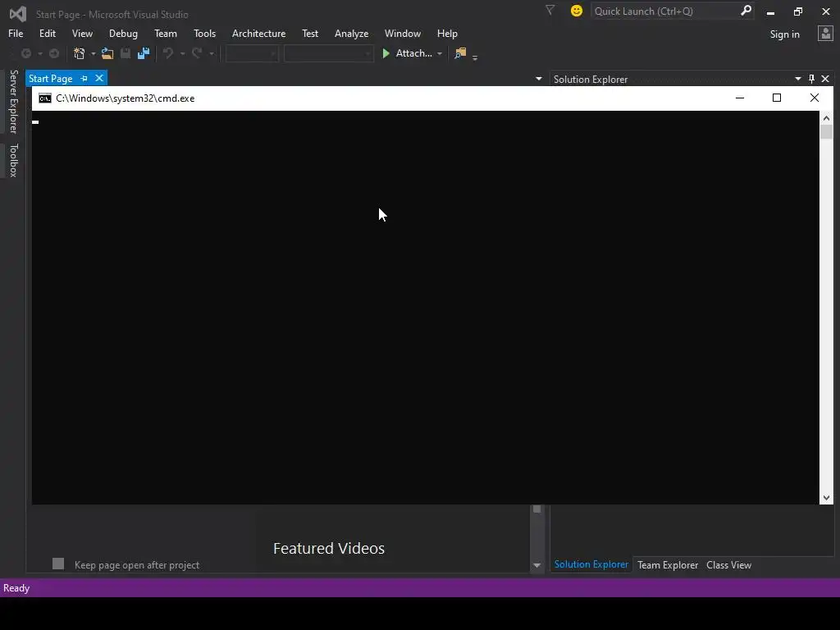Click the cmd.exe vertical scrollbar thumb
This screenshot has width=840, height=630.
tap(826, 132)
